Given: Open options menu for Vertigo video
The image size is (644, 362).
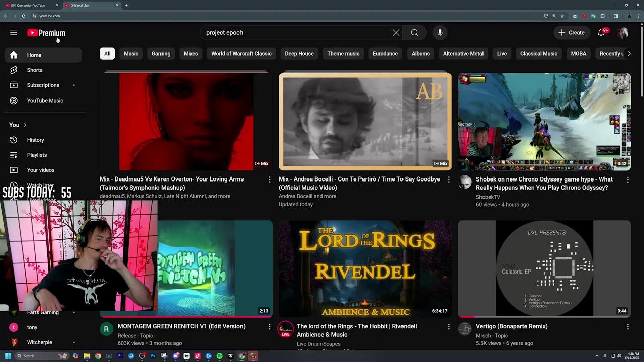Looking at the screenshot, I should pyautogui.click(x=627, y=327).
